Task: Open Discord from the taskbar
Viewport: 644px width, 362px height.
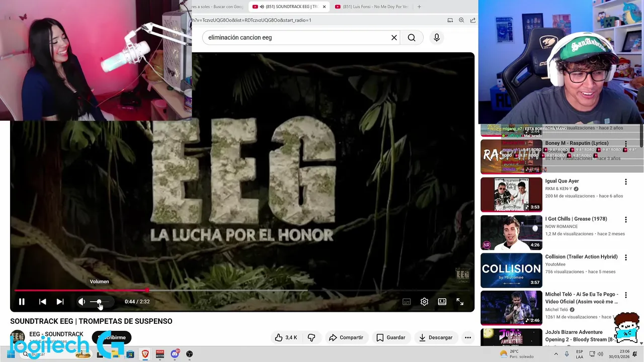Action: [175, 354]
